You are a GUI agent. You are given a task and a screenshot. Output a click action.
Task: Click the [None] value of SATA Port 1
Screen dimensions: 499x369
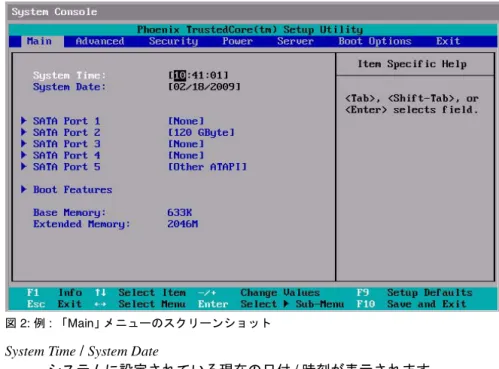pyautogui.click(x=186, y=121)
